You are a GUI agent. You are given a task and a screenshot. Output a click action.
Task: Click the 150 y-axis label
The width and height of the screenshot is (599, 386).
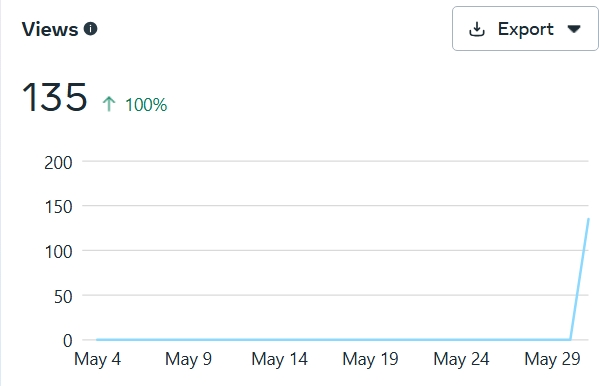click(x=58, y=207)
